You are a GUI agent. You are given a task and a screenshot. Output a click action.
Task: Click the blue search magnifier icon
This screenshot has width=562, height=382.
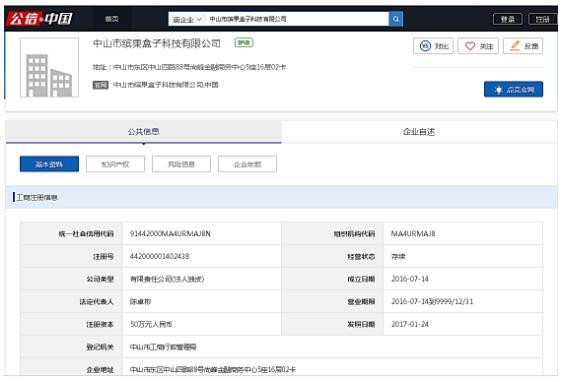[x=396, y=19]
